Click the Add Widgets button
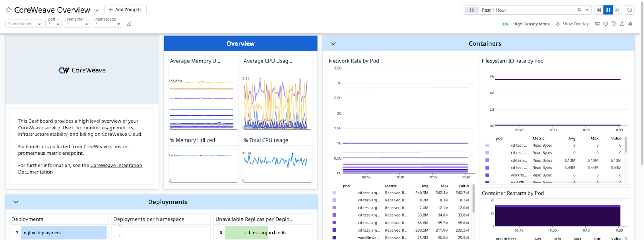The height and width of the screenshot is (240, 644). tap(125, 10)
